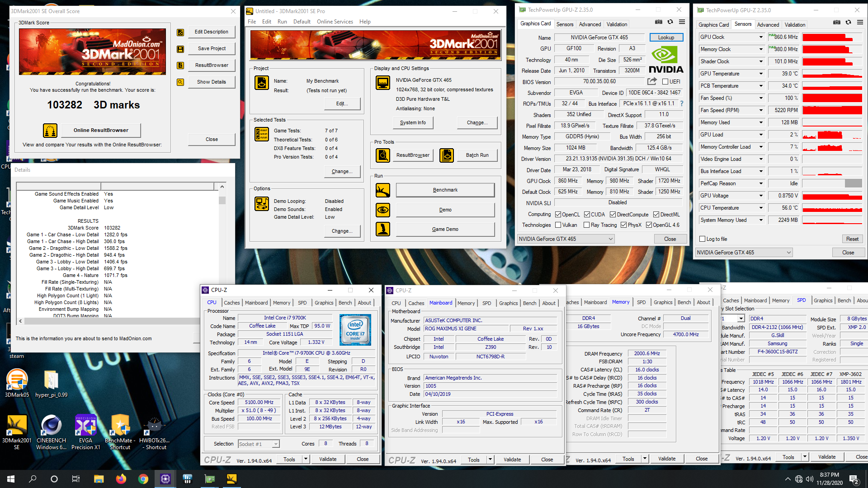
Task: Click the Reset button in GPU-Z Sensors
Action: (852, 239)
